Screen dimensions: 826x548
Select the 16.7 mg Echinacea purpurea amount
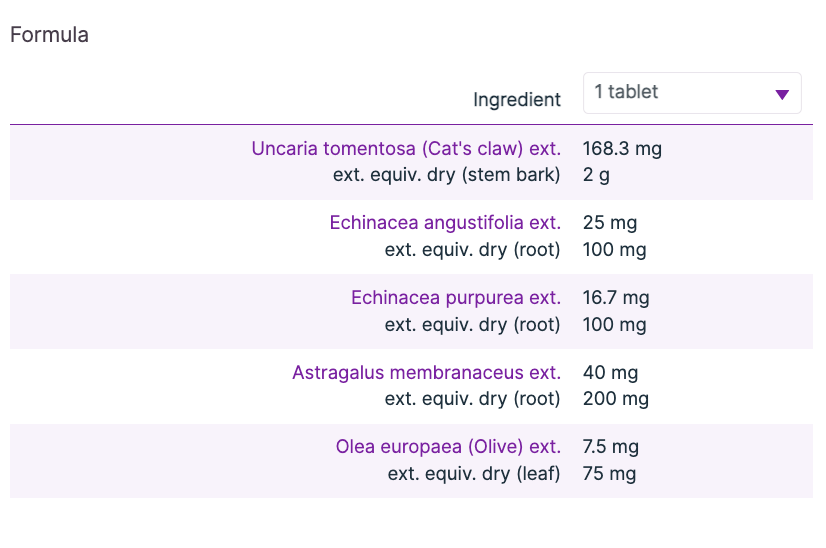(616, 298)
